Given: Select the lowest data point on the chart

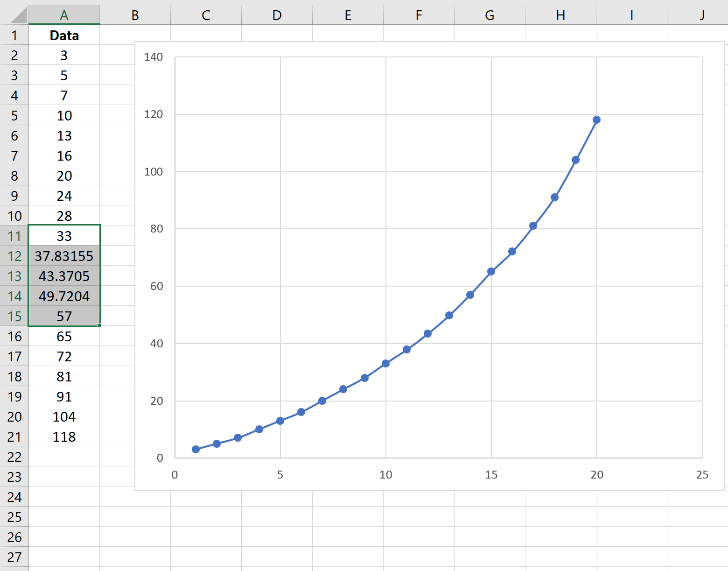Looking at the screenshot, I should pos(196,449).
